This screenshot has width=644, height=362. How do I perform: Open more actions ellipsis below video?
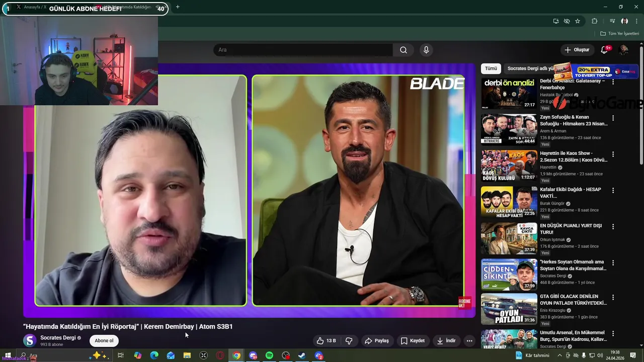click(469, 341)
